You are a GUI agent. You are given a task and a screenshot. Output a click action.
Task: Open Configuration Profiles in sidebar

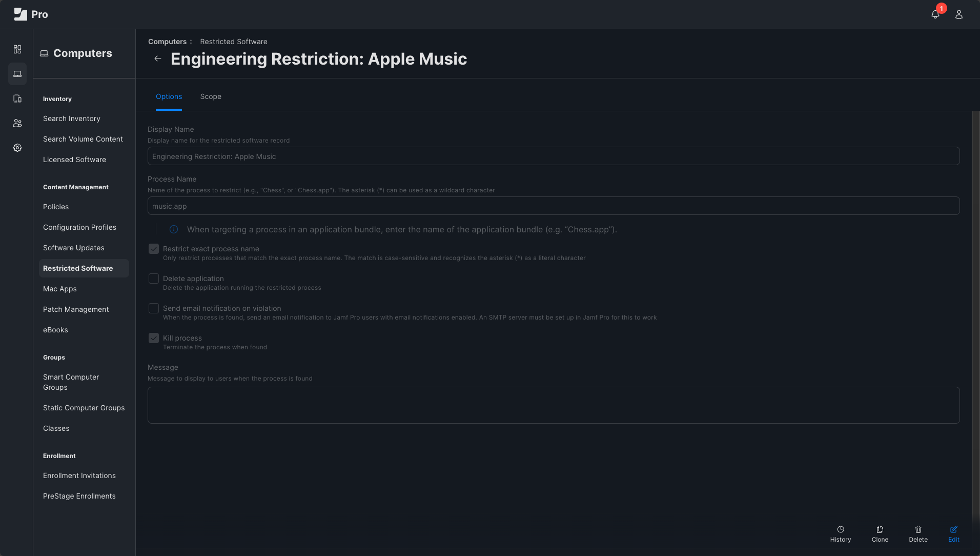coord(79,227)
